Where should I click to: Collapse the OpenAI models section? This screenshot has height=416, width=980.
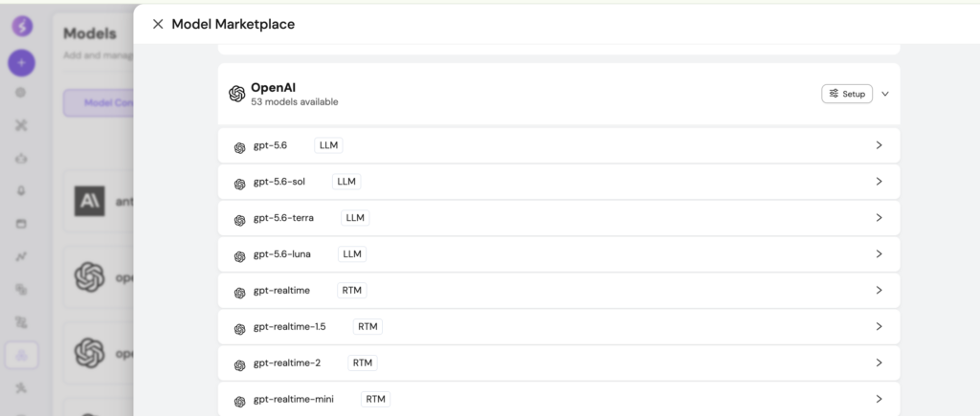tap(885, 94)
